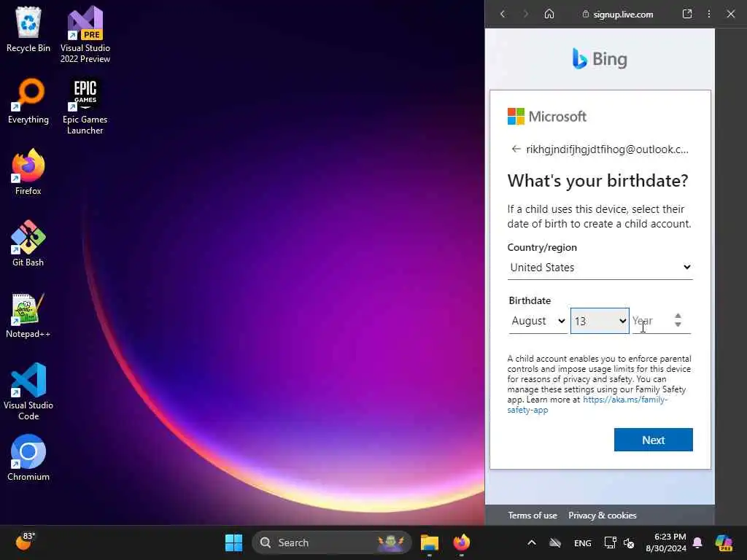Expand the Country/region dropdown
The image size is (747, 560).
coord(600,268)
